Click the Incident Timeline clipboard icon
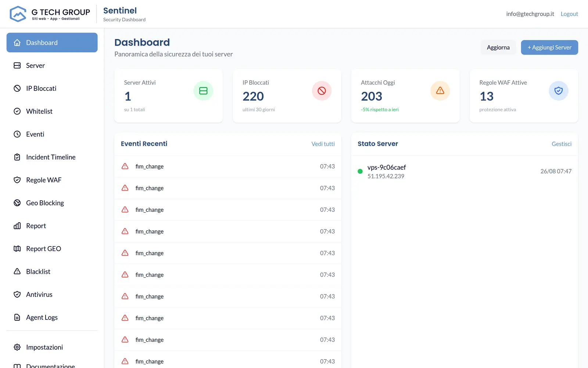The image size is (588, 368). (17, 157)
